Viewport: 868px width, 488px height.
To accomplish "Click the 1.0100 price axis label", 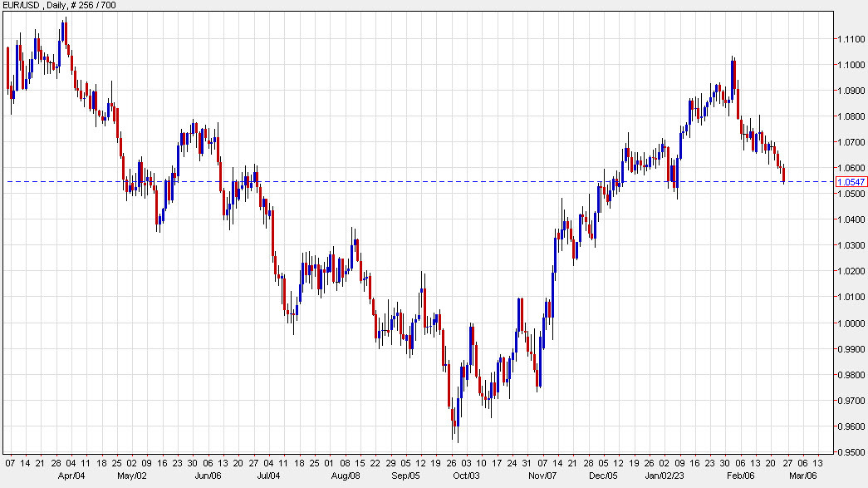I will [x=851, y=298].
